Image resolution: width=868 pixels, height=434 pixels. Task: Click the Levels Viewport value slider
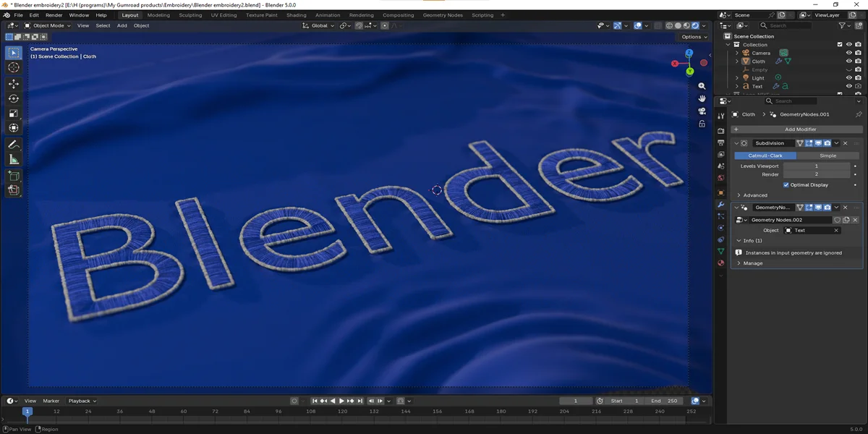click(x=816, y=166)
